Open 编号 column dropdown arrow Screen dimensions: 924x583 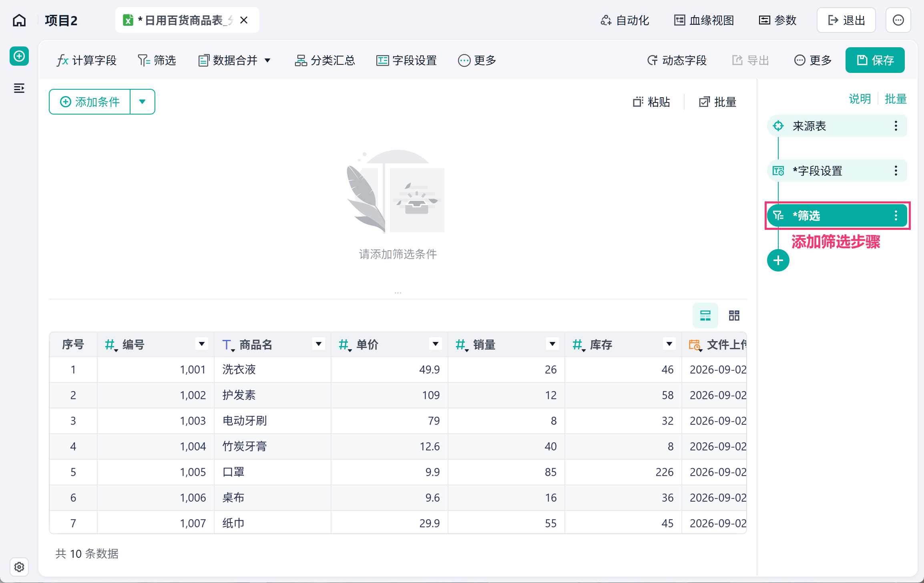(x=202, y=344)
